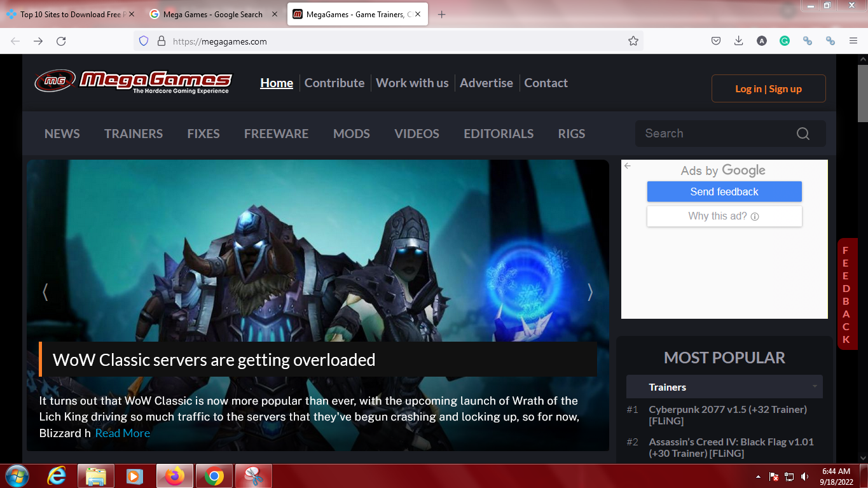Open a new browser tab
868x488 pixels.
pos(442,14)
